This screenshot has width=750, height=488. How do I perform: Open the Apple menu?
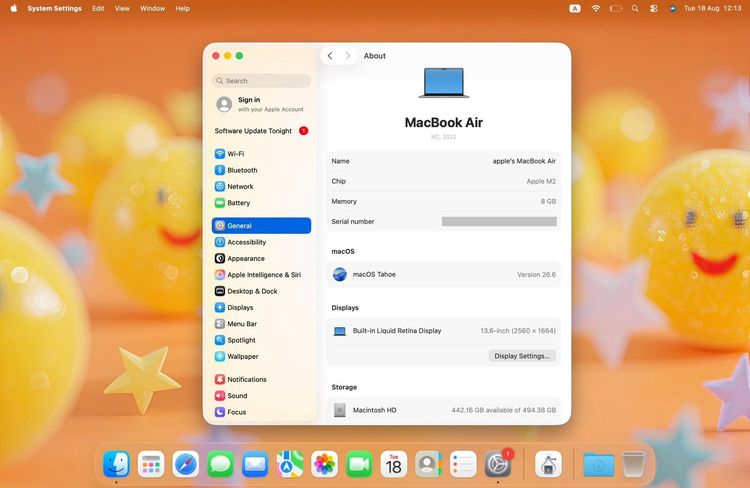(x=13, y=8)
